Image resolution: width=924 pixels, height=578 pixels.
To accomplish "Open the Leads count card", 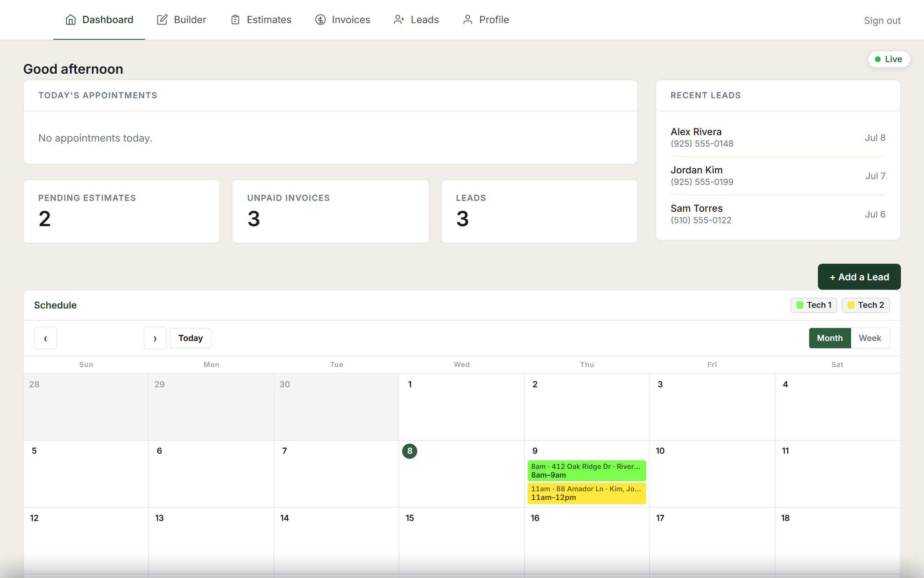I will [x=540, y=211].
